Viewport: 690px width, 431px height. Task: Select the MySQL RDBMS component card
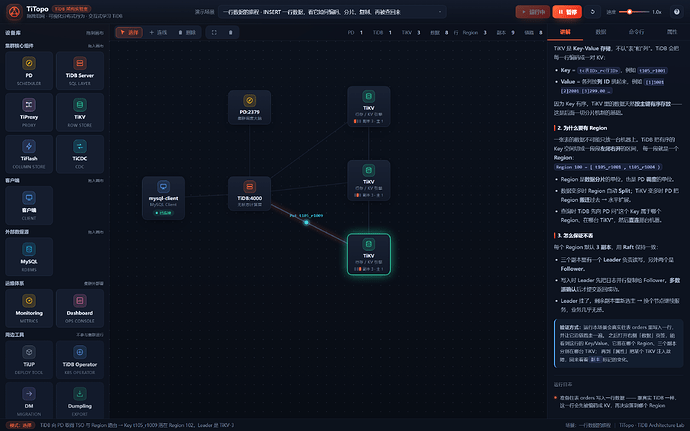click(x=29, y=257)
